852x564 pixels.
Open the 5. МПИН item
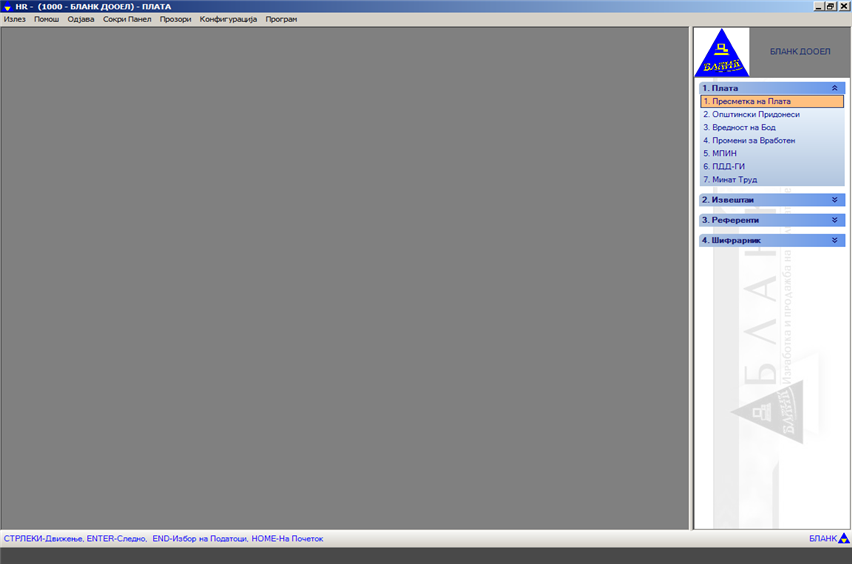[720, 153]
